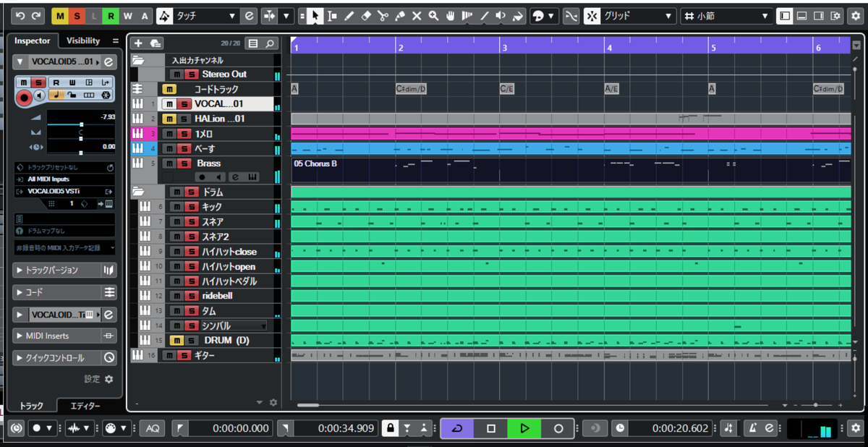Screen dimensions: 868x447
Task: Select the Line tool
Action: point(484,15)
